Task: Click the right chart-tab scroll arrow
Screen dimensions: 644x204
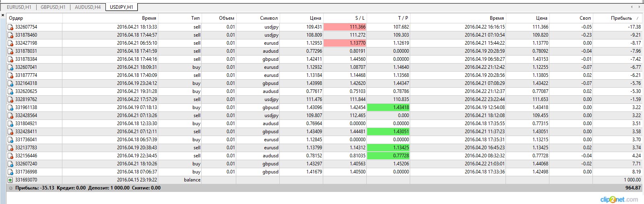Action: [x=640, y=7]
